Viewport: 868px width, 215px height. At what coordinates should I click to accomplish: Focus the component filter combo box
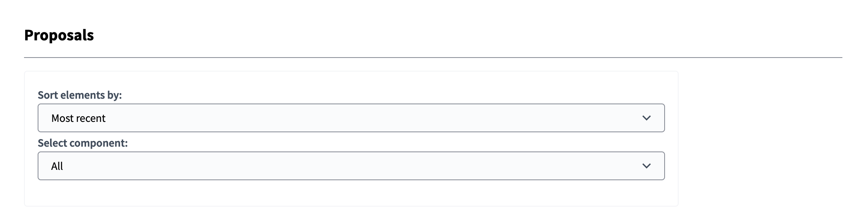point(351,166)
